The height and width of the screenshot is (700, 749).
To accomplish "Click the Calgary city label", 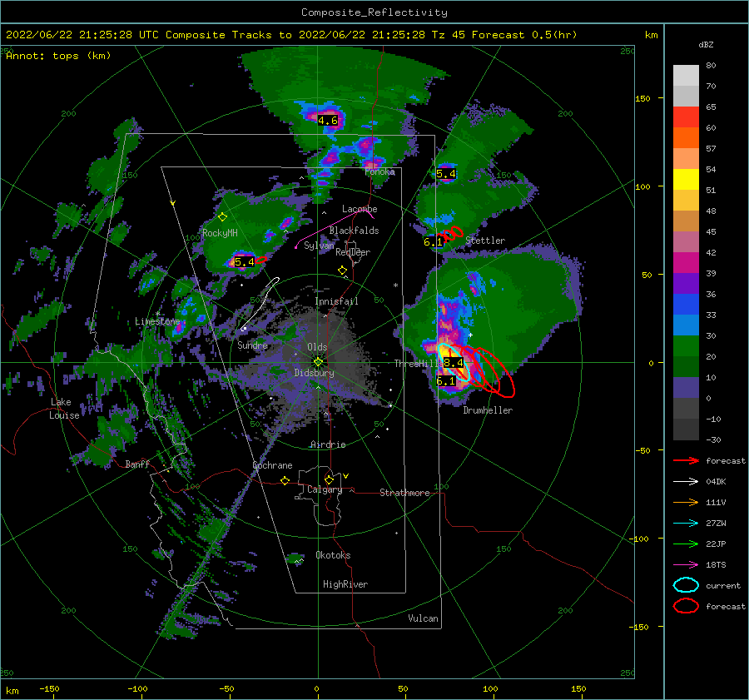I will pyautogui.click(x=325, y=489).
